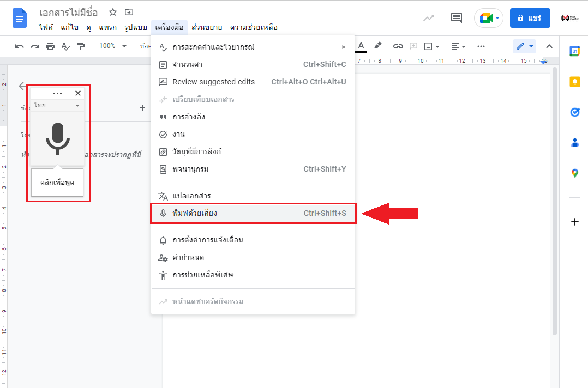Open voice typing widget ellipsis options
The height and width of the screenshot is (388, 588).
(x=57, y=93)
